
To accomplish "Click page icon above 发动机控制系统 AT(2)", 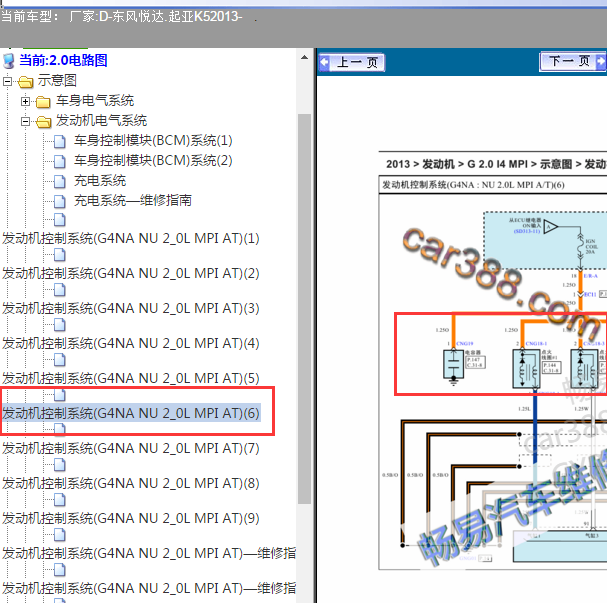I will point(60,255).
